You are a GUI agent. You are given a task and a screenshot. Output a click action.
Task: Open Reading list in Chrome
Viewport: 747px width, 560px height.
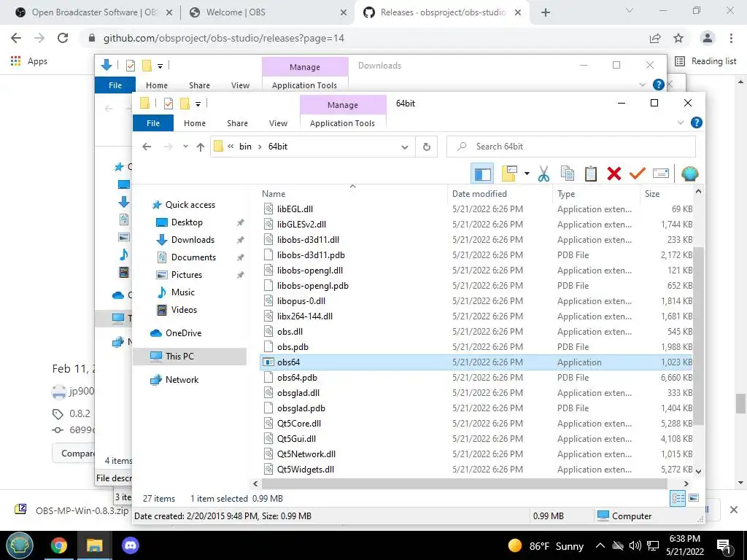click(x=705, y=61)
